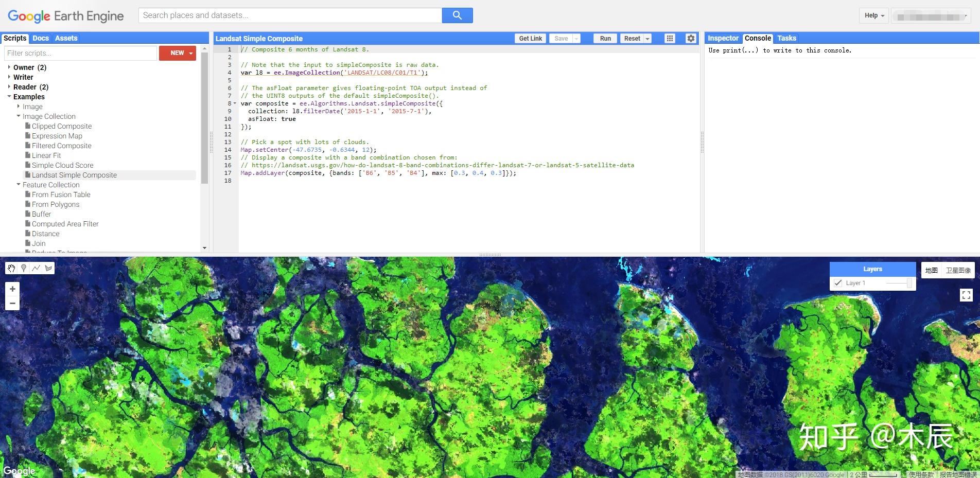Zoom out with the minus control
Screen dimensions: 980x478
coord(12,303)
